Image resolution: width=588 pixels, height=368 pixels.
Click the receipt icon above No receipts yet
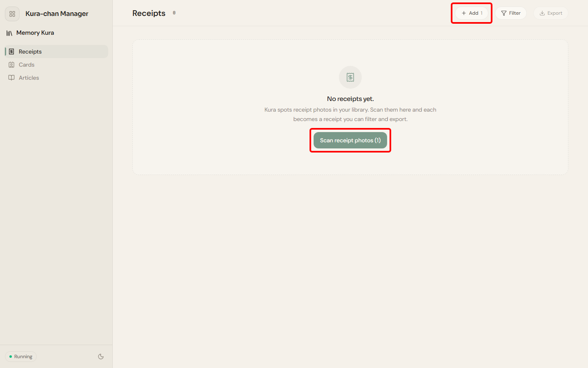350,77
